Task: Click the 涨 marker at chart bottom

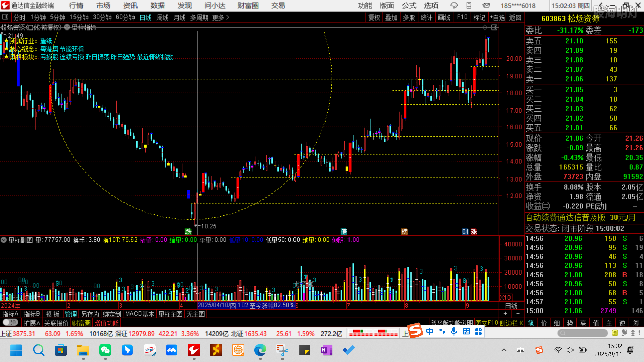Action: (x=474, y=231)
